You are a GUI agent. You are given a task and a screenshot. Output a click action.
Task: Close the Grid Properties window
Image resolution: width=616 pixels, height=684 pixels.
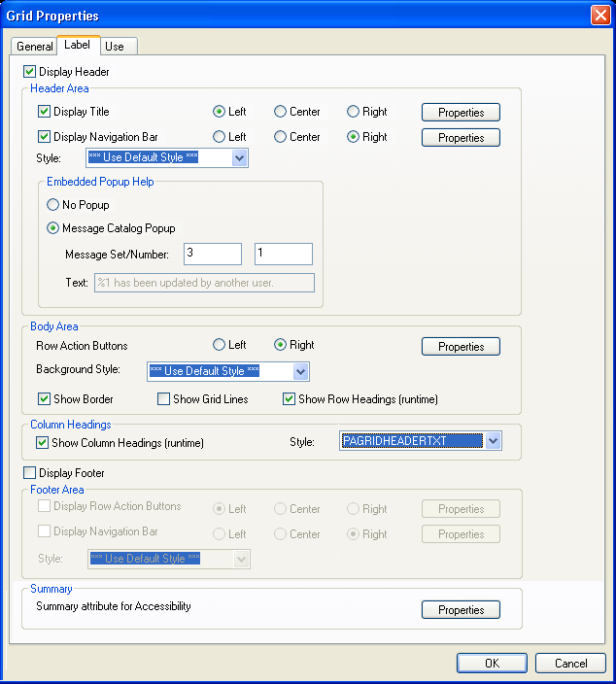pyautogui.click(x=600, y=16)
